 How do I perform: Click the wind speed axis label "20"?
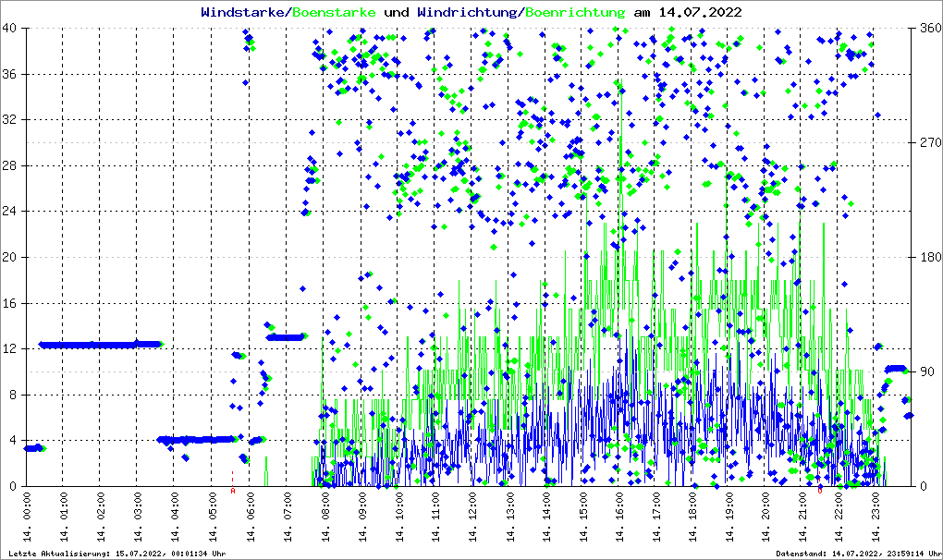point(9,257)
